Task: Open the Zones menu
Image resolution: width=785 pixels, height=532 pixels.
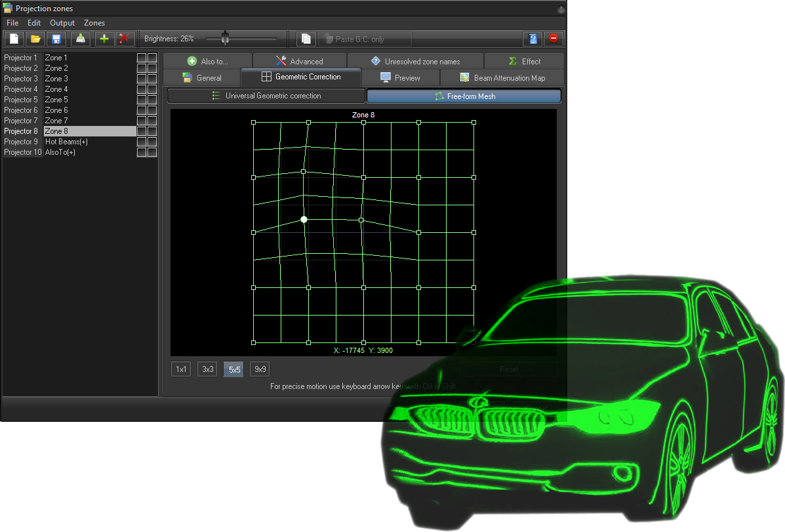Action: pyautogui.click(x=94, y=23)
